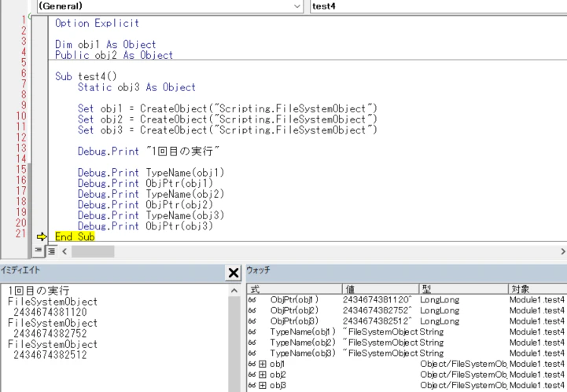Click 1回目の実行 in the Immediate window
Screen dimensions: 567x392
tap(39, 291)
